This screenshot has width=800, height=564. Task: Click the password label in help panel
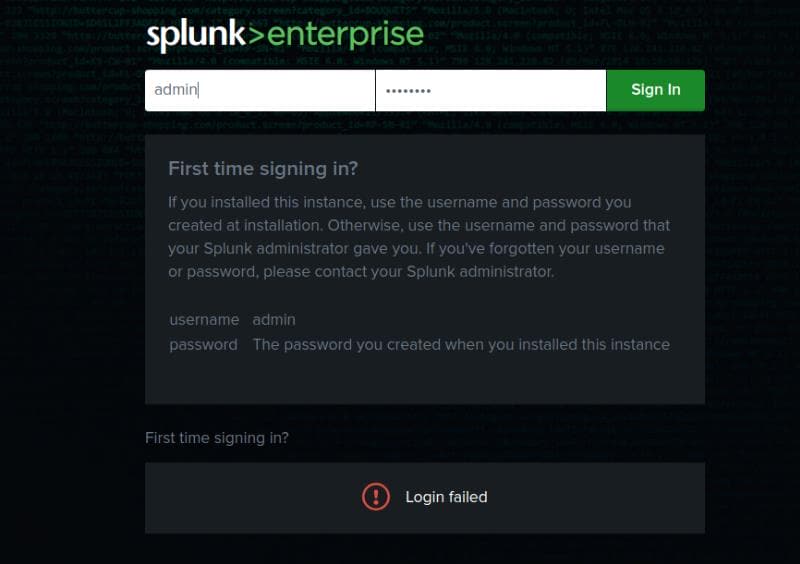coord(204,345)
